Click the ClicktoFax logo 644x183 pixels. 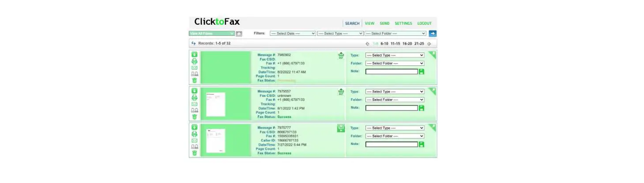click(x=217, y=22)
